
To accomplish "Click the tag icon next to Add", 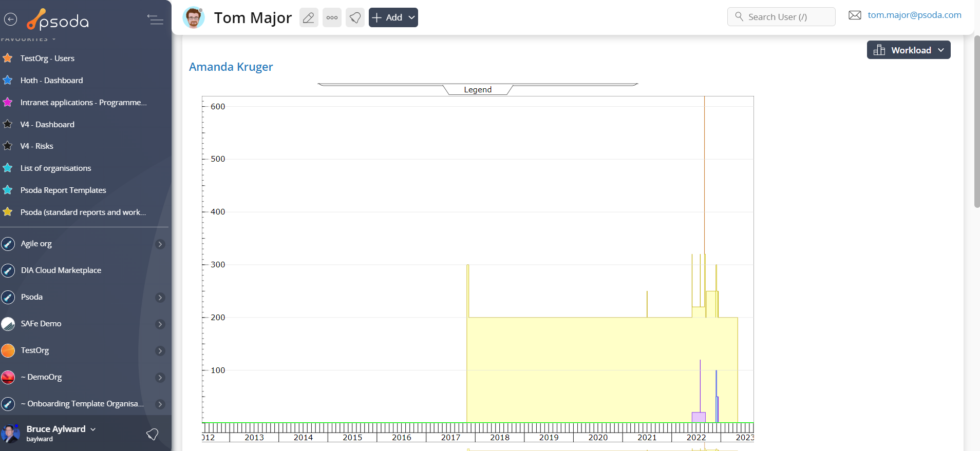I will click(x=355, y=17).
